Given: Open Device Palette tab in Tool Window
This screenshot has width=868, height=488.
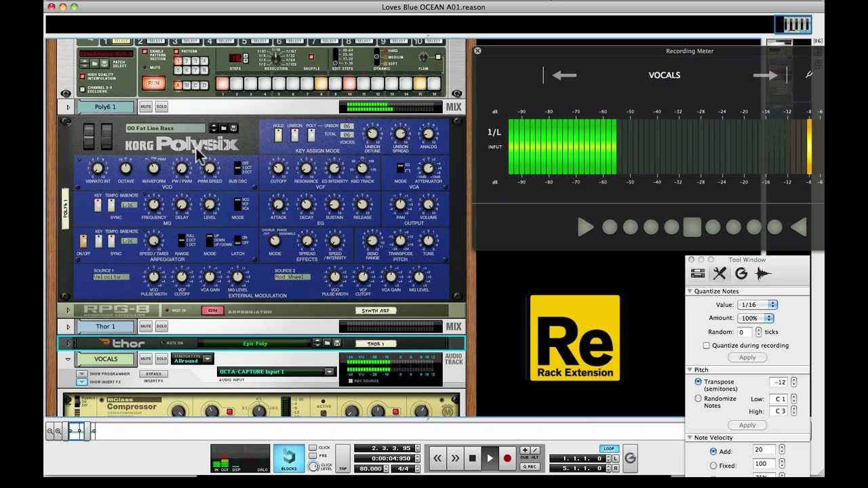Looking at the screenshot, I should (x=698, y=274).
